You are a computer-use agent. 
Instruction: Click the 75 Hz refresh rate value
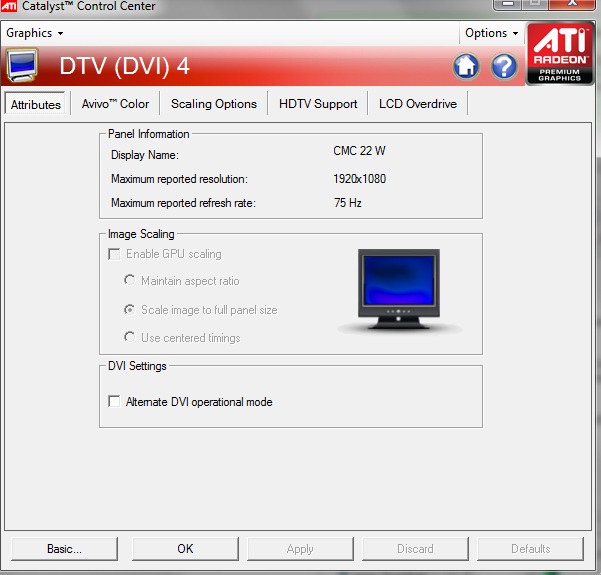tap(348, 202)
